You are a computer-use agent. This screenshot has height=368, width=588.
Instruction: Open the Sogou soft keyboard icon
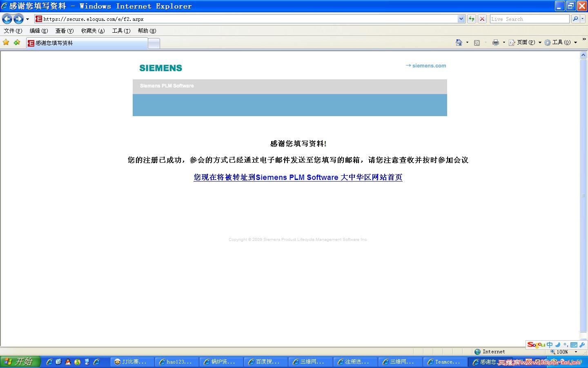coord(574,345)
